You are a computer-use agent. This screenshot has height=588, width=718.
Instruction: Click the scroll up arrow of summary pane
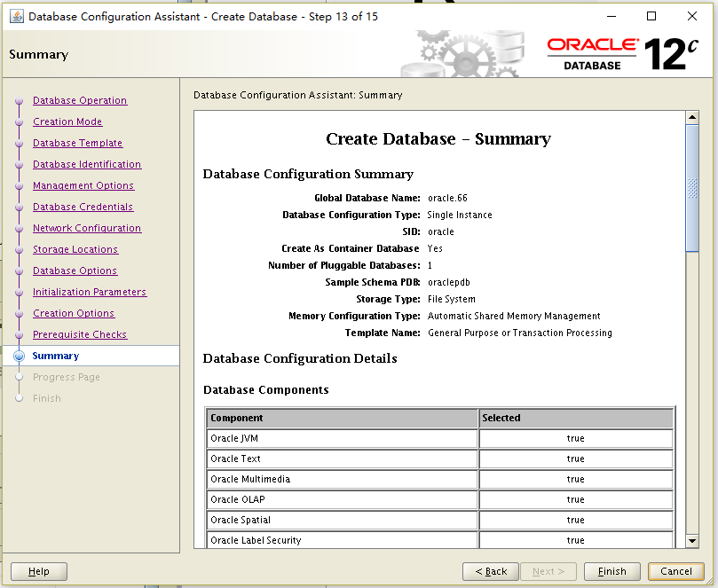tap(692, 117)
